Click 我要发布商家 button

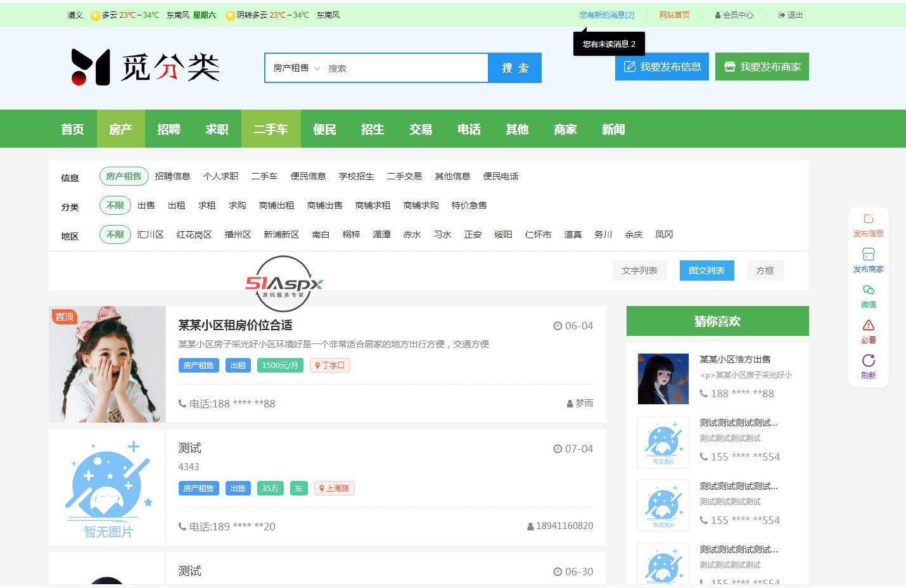(762, 67)
